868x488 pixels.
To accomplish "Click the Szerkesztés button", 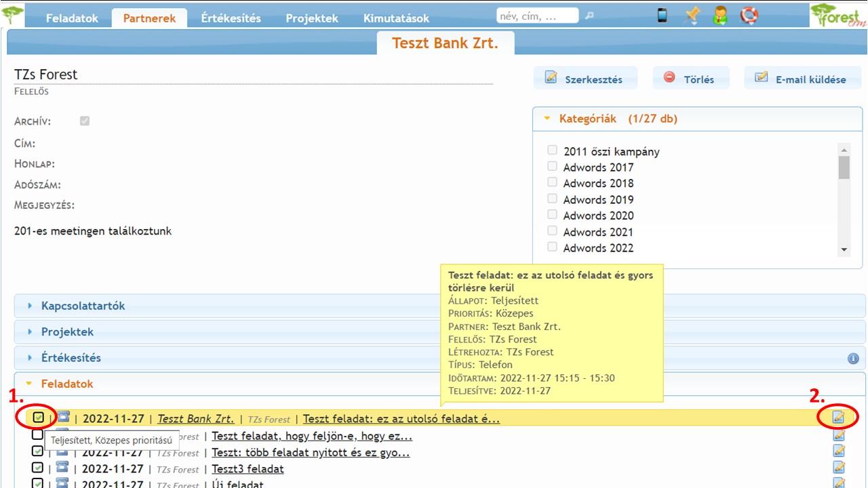I will point(585,79).
